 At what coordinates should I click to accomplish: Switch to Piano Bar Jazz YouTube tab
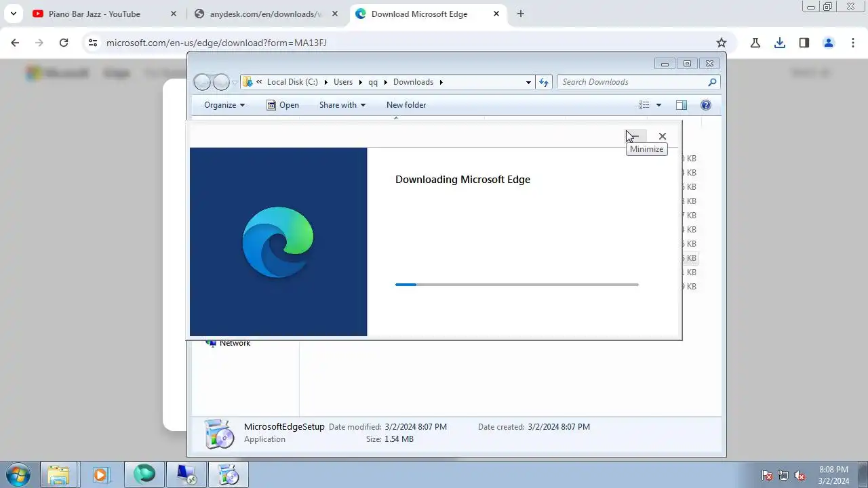click(x=94, y=14)
